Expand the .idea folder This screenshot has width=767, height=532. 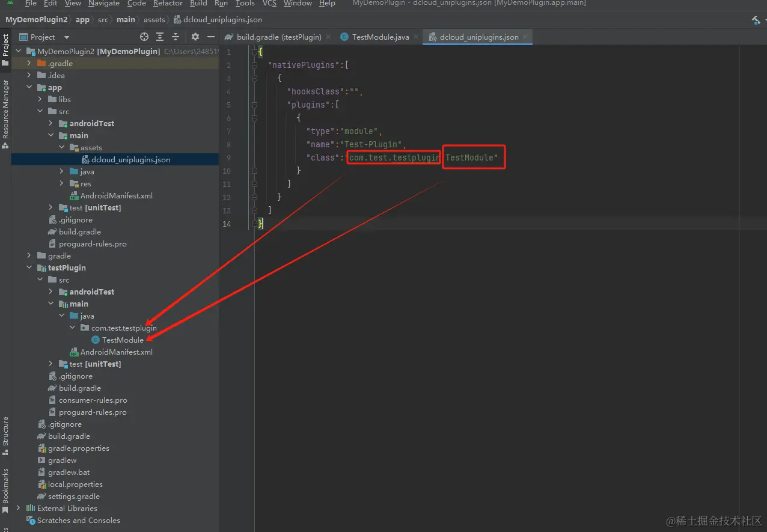tap(29, 75)
